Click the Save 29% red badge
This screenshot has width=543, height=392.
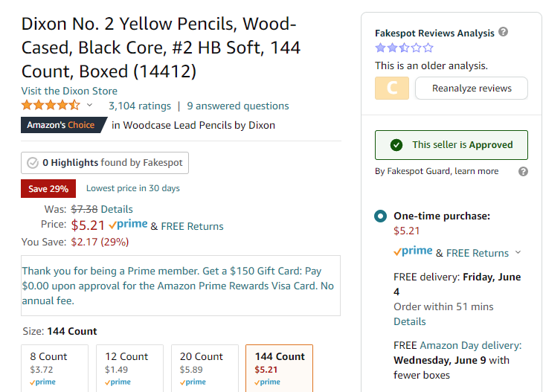pos(48,189)
